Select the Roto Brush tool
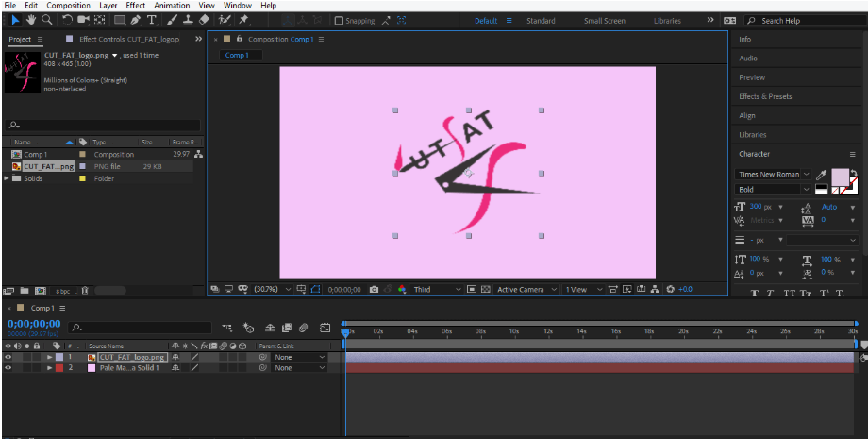Viewport: 868px width, 439px height. pos(225,20)
